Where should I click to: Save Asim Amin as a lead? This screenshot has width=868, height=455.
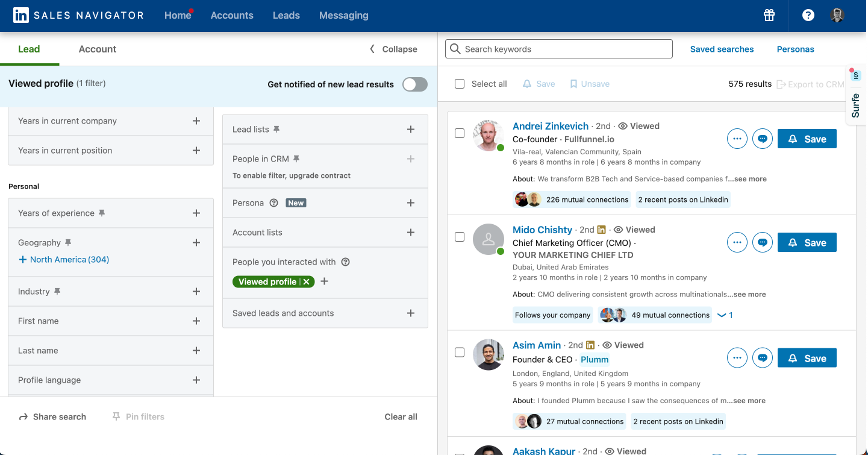[807, 359]
